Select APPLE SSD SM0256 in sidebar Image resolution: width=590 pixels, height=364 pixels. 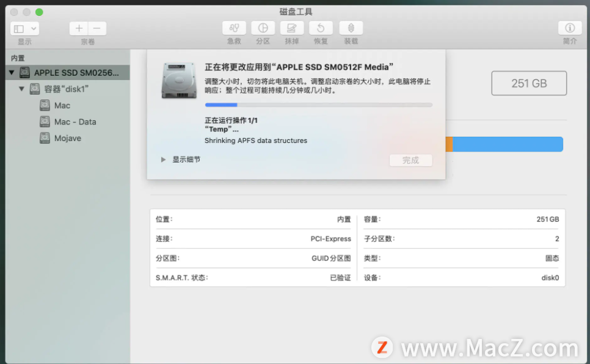point(68,72)
